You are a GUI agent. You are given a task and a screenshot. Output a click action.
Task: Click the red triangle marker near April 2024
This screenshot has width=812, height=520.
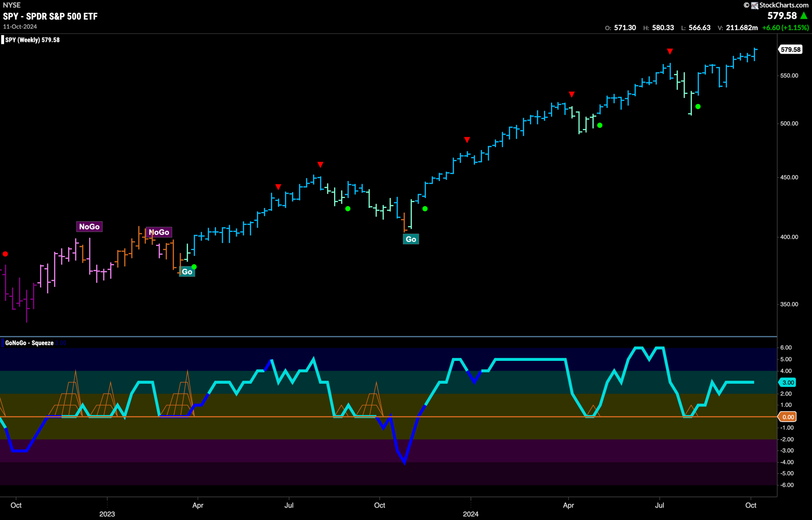point(572,94)
